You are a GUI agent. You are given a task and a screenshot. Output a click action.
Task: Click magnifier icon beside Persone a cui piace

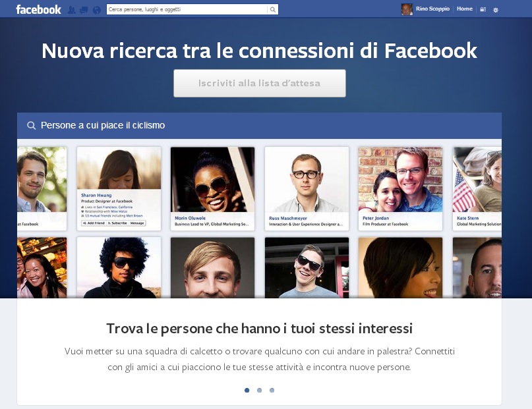click(31, 125)
